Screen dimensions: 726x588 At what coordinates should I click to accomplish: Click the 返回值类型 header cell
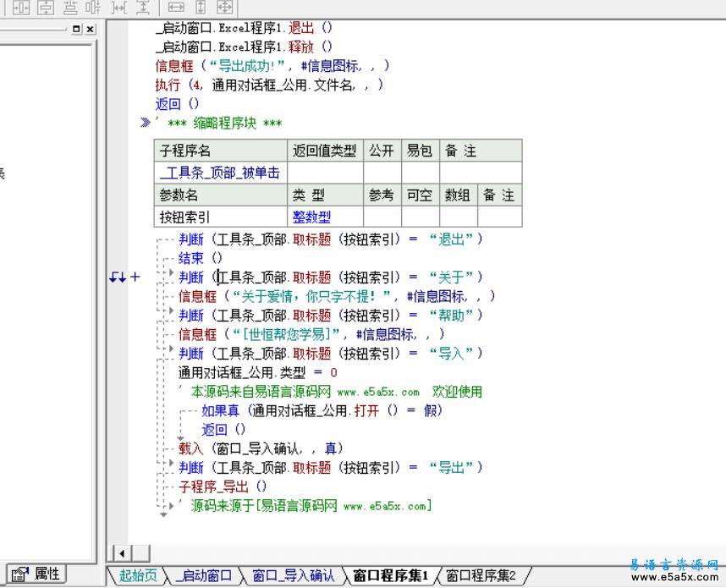point(326,151)
